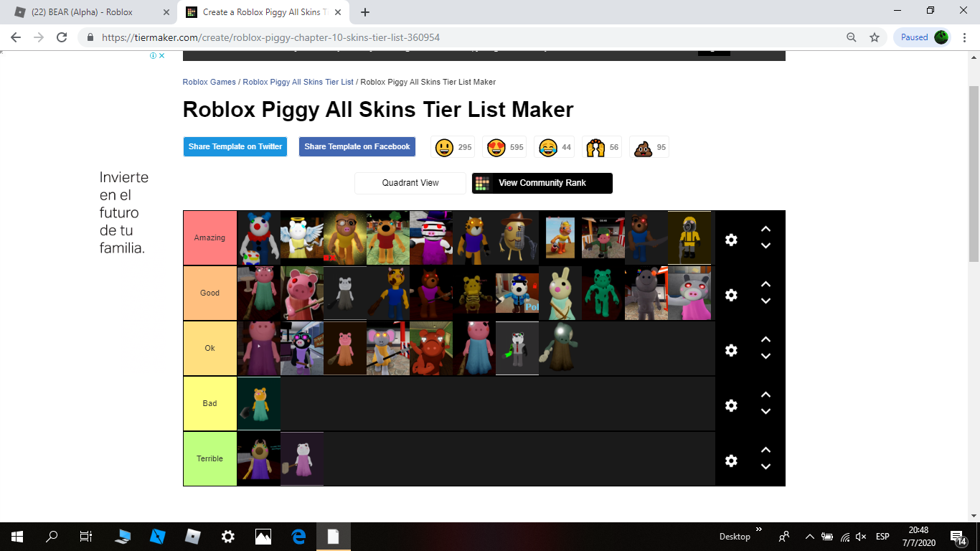Select the pink-dress skin in Terrible row
Screen dimensions: 980x551
[x=302, y=459]
